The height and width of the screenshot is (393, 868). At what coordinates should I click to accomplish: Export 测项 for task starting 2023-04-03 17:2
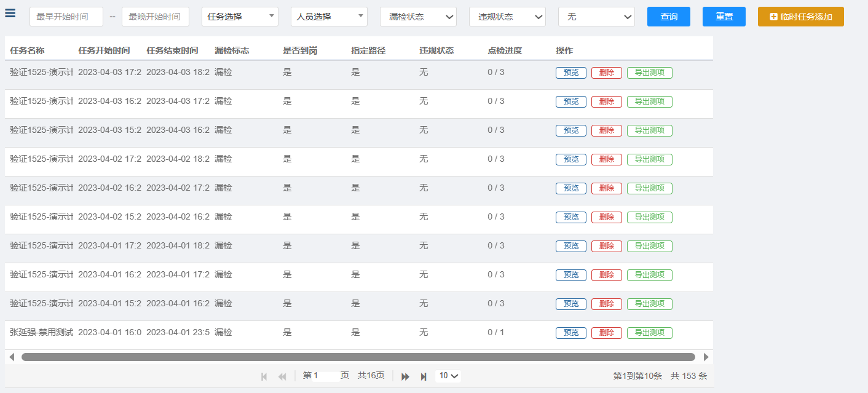tap(650, 73)
